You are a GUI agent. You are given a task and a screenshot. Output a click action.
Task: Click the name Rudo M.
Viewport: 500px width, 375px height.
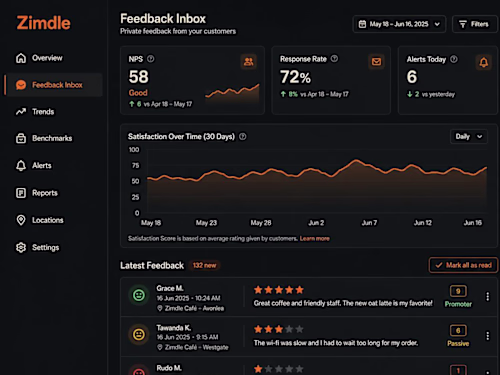pyautogui.click(x=169, y=368)
